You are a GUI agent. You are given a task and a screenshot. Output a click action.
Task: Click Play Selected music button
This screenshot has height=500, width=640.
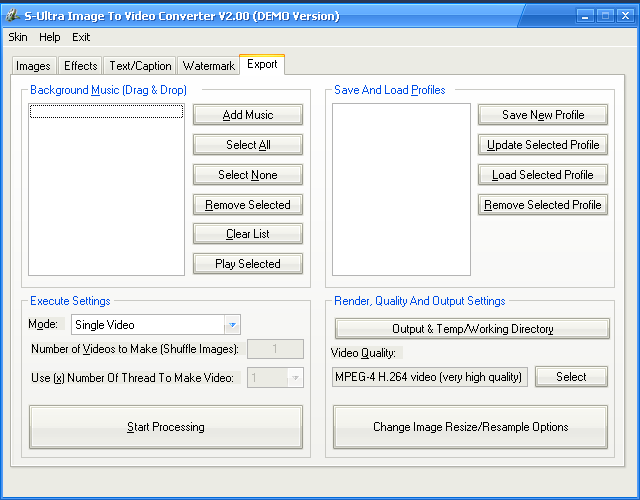tap(248, 264)
